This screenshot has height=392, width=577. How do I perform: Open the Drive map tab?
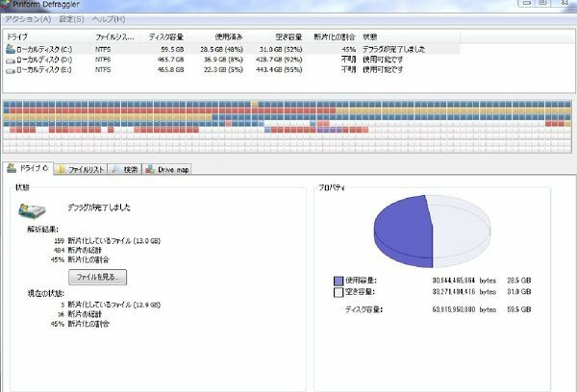click(x=166, y=169)
